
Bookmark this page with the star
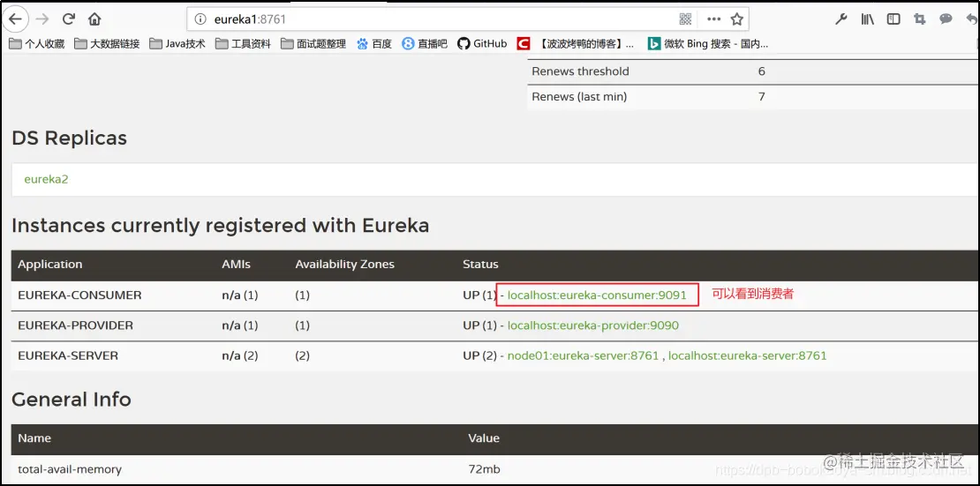pos(737,19)
